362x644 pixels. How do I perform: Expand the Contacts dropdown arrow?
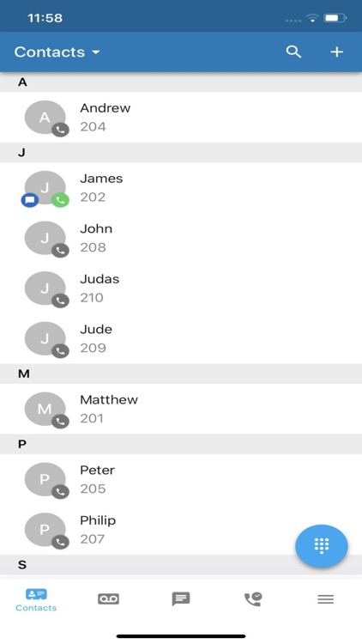(95, 52)
